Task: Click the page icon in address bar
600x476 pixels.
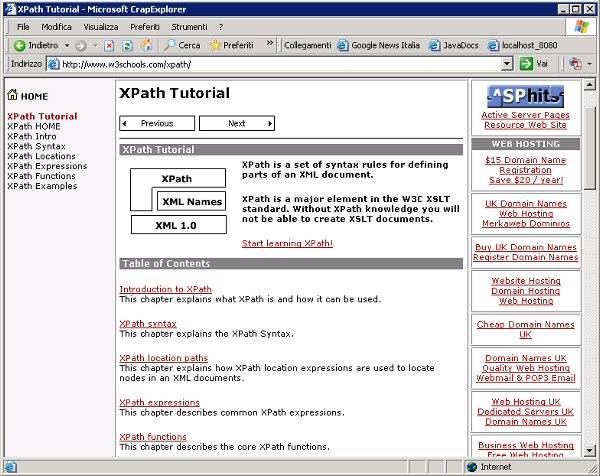Action: pyautogui.click(x=54, y=64)
